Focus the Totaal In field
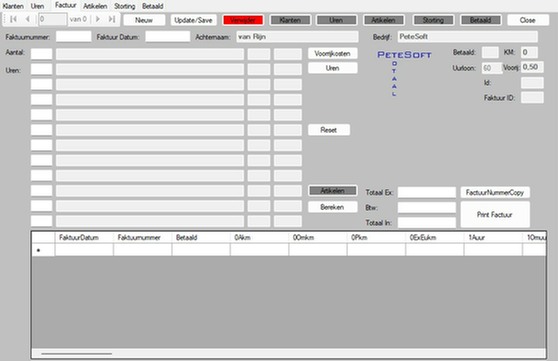The image size is (558, 361). coord(427,223)
